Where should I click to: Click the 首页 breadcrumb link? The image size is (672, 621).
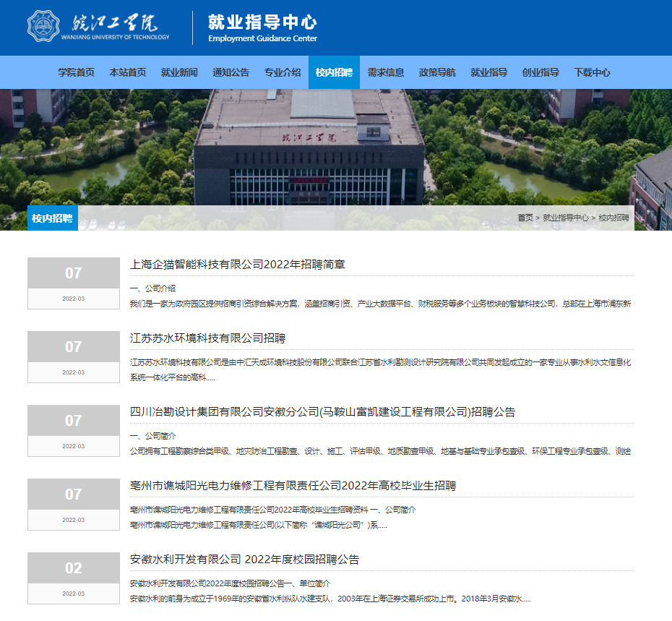coord(525,218)
